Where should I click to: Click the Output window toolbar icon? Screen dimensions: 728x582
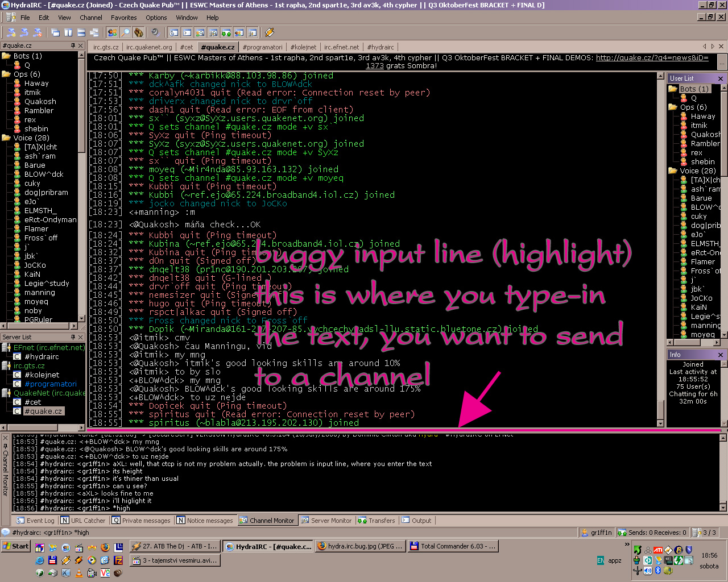[187, 32]
